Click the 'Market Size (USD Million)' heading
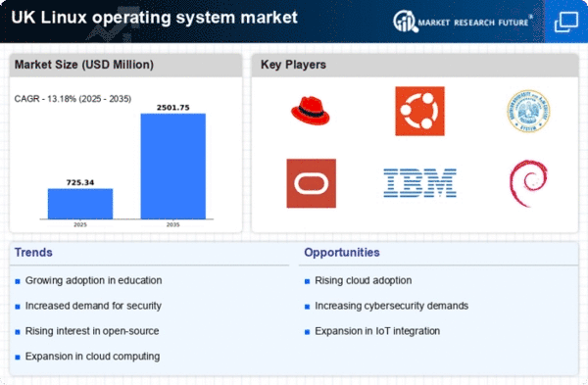 coord(84,65)
